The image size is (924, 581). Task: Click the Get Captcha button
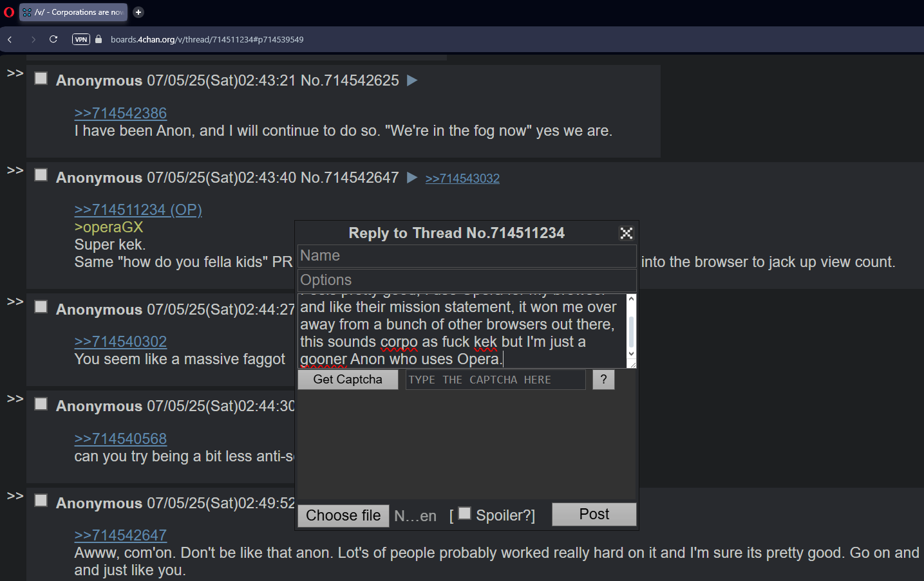point(348,380)
